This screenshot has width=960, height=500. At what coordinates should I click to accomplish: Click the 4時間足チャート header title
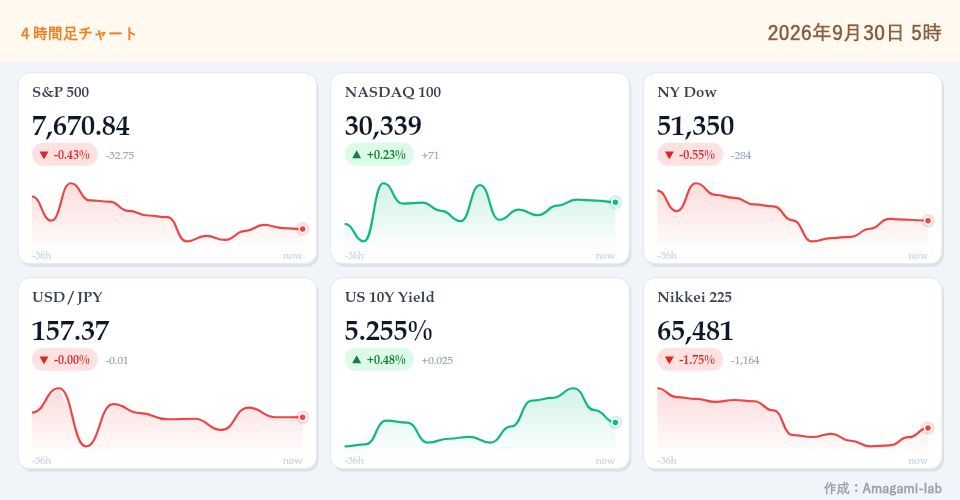78,33
